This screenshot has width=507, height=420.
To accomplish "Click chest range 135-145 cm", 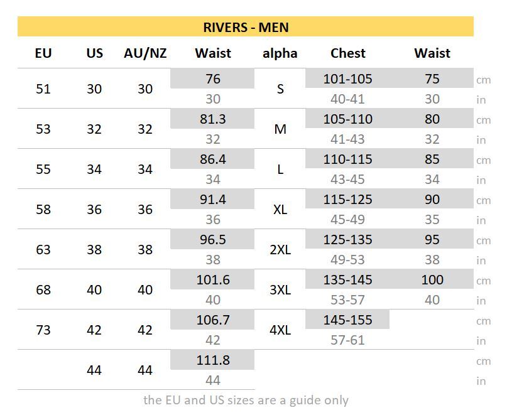I will point(347,280).
